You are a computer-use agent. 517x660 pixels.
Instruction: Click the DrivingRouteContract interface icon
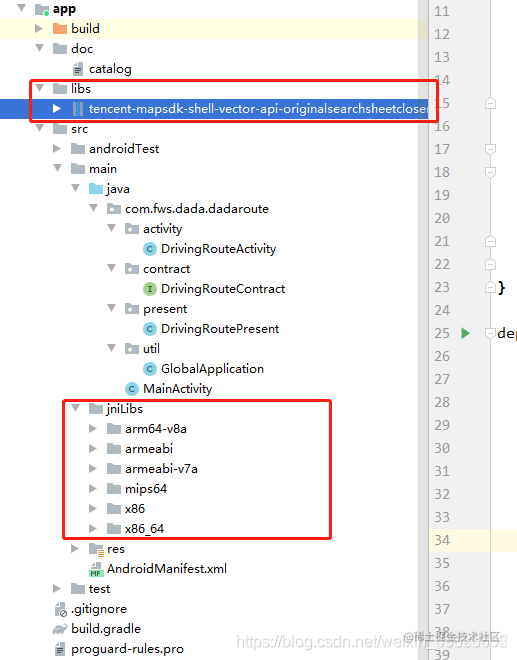pos(149,289)
